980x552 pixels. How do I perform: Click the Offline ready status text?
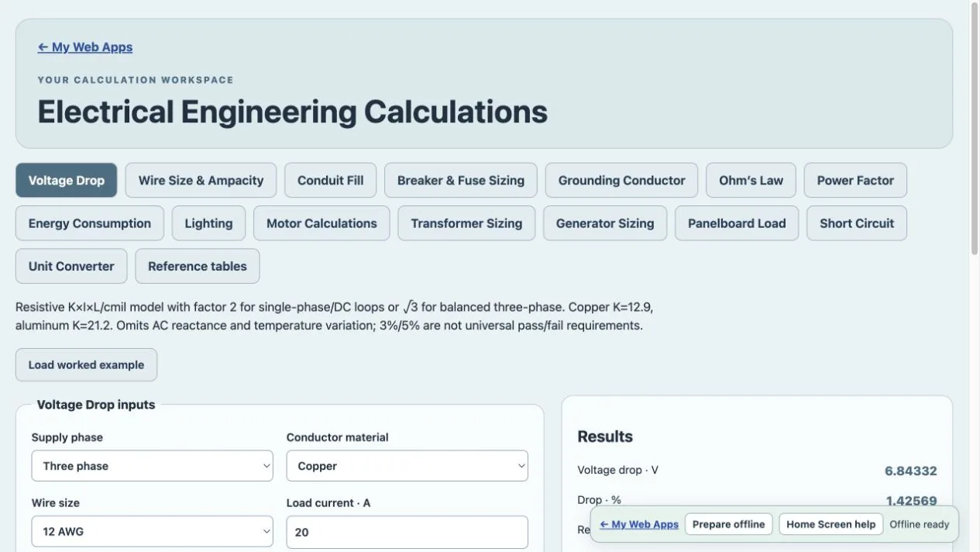coord(919,524)
